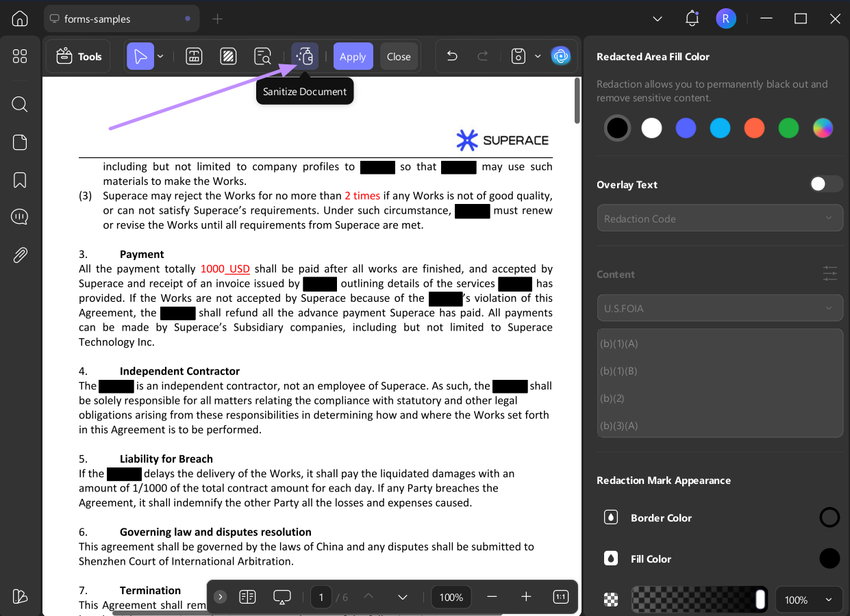Open the search panel in left sidebar
This screenshot has height=616, width=850.
click(x=20, y=104)
